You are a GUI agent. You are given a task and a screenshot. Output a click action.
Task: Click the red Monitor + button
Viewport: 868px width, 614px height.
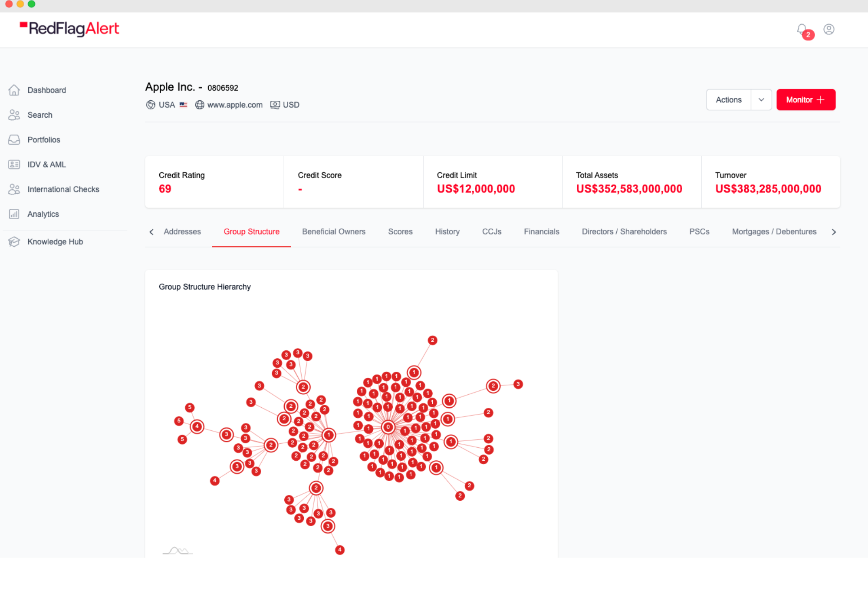pyautogui.click(x=806, y=99)
